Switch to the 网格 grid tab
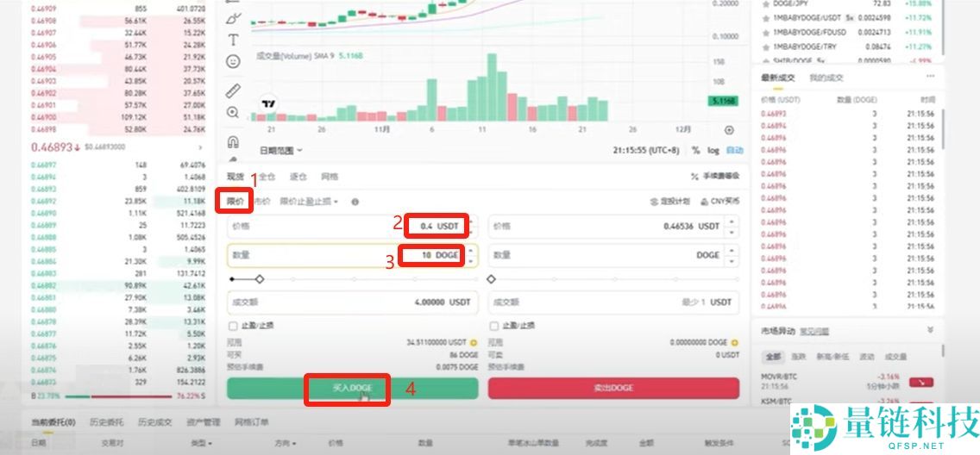This screenshot has height=455, width=980. pyautogui.click(x=330, y=177)
